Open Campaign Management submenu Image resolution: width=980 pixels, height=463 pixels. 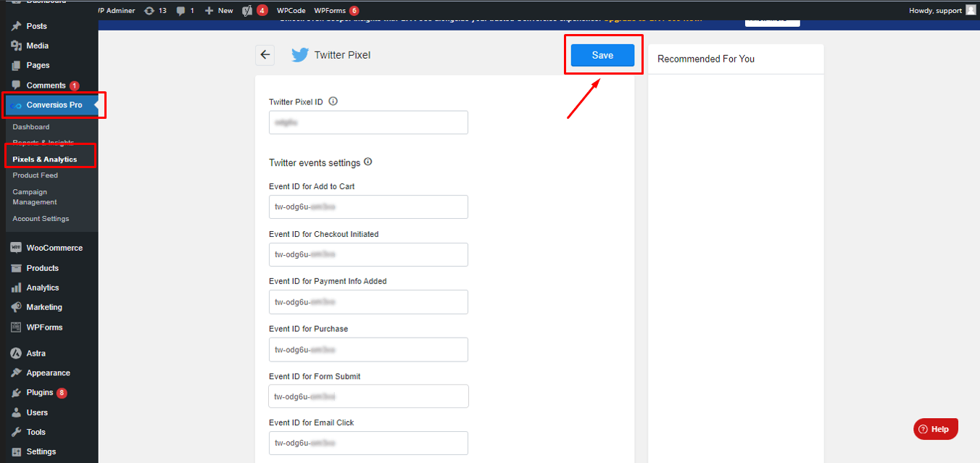[x=35, y=197]
